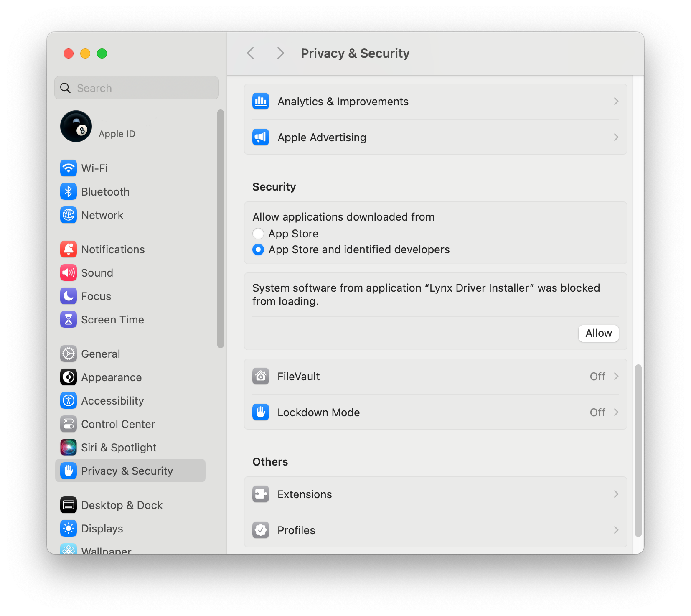Click the main pane vertical scrollbar
Screen dimensions: 691x616
(x=638, y=451)
